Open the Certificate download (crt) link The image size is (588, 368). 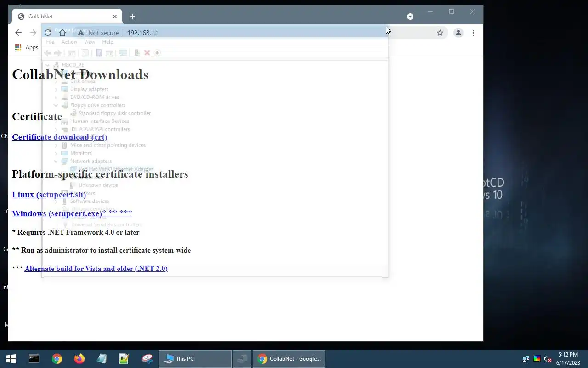tap(60, 137)
